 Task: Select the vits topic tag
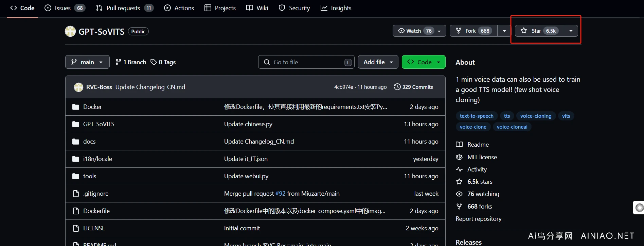click(566, 116)
